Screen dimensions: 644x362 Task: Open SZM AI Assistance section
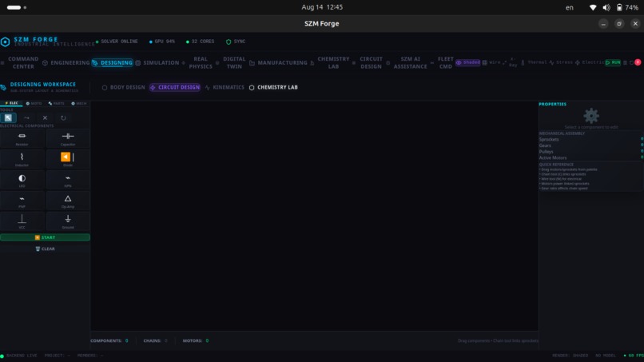tap(407, 63)
